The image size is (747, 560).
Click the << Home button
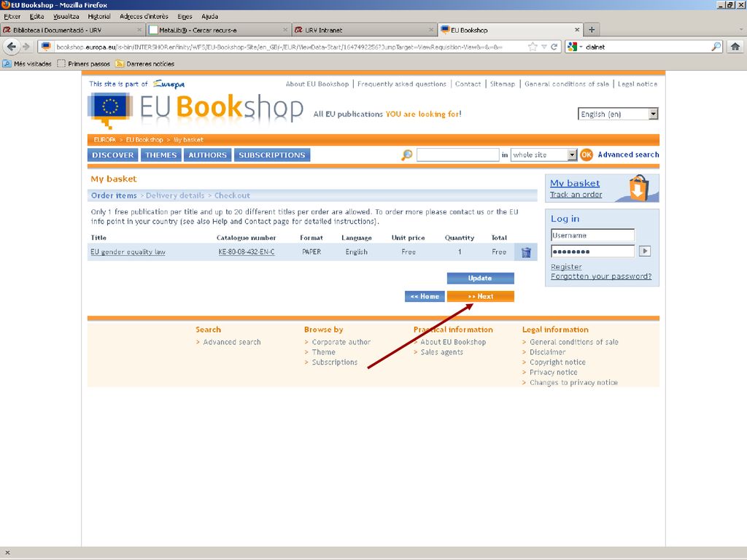[425, 296]
